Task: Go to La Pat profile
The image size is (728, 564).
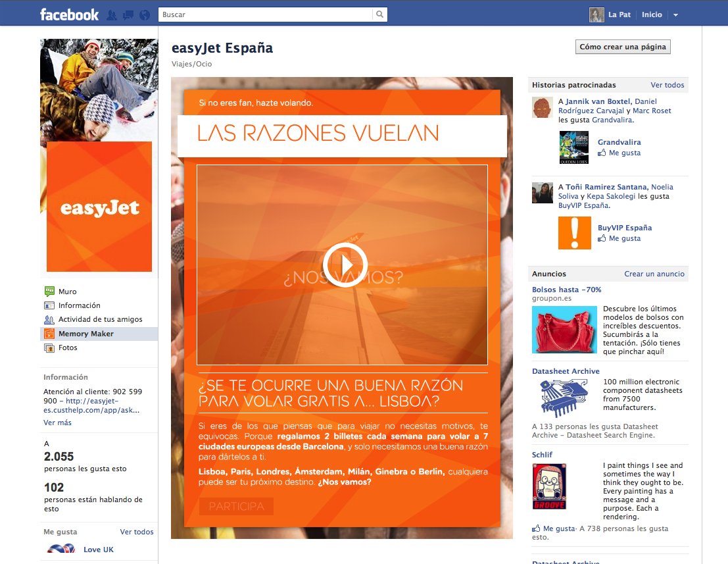Action: click(619, 14)
